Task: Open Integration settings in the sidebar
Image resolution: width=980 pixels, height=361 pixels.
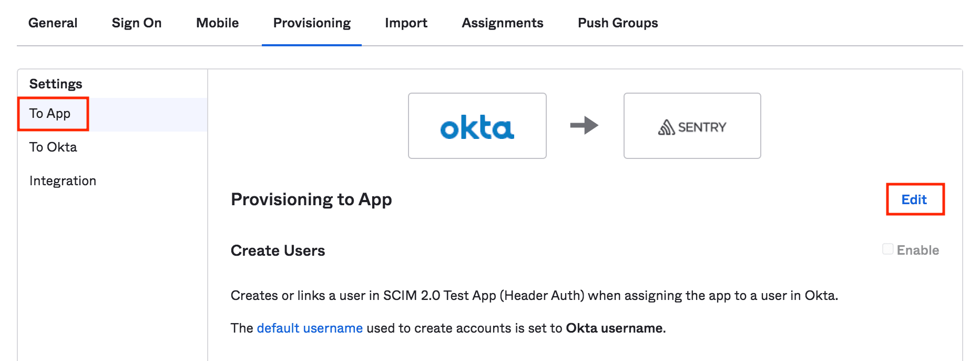Action: (62, 180)
